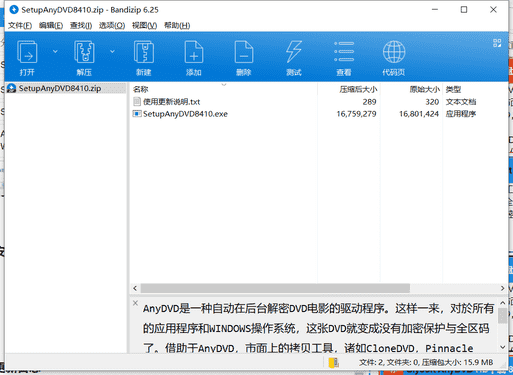This screenshot has width=513, height=375.
Task: Open the Edit (编辑) menu
Action: pos(51,26)
